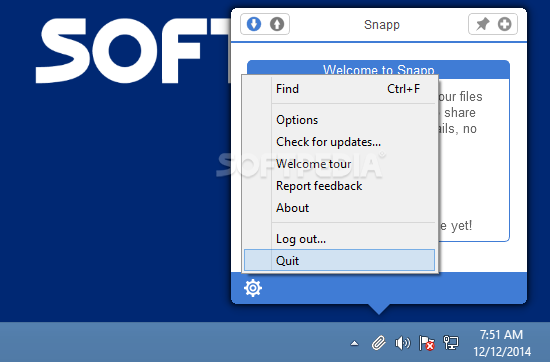The height and width of the screenshot is (362, 550).
Task: Click the plus add icon in Snapp header
Action: click(504, 24)
